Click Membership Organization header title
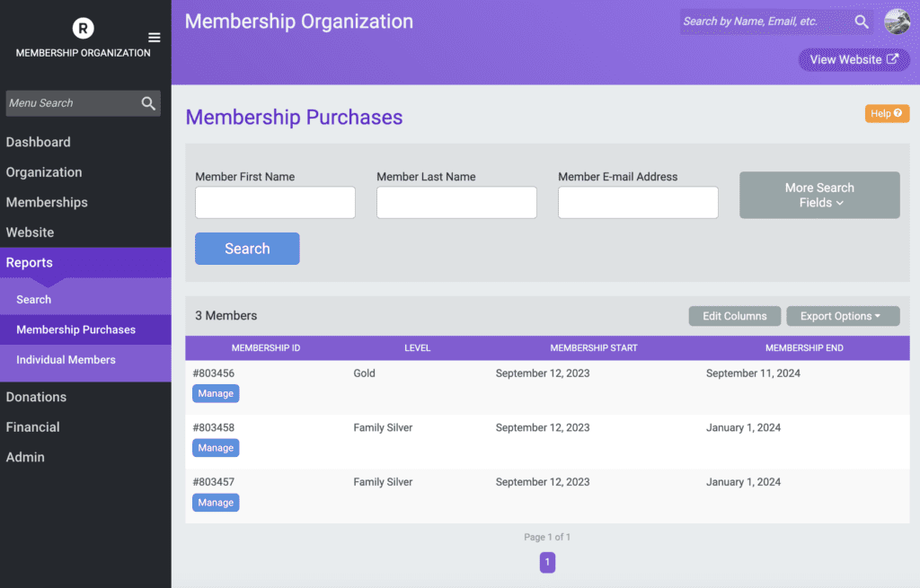The width and height of the screenshot is (920, 588). (299, 22)
